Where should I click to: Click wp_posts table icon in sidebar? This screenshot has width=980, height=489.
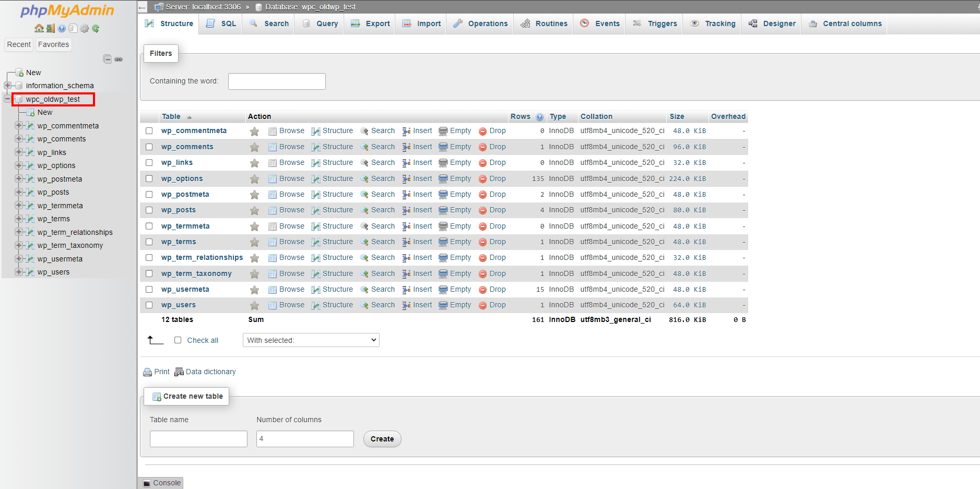pos(30,192)
